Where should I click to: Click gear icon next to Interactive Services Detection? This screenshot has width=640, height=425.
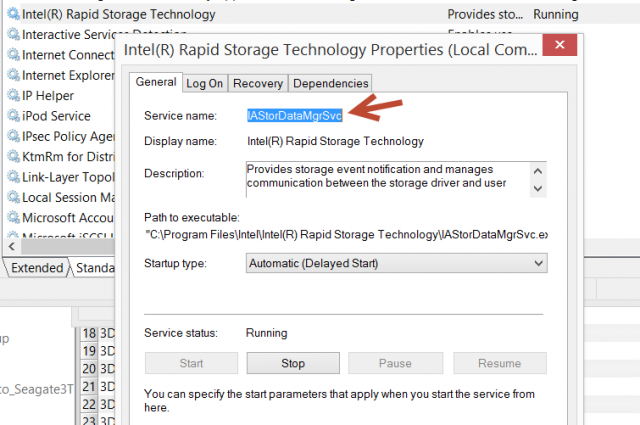click(13, 34)
